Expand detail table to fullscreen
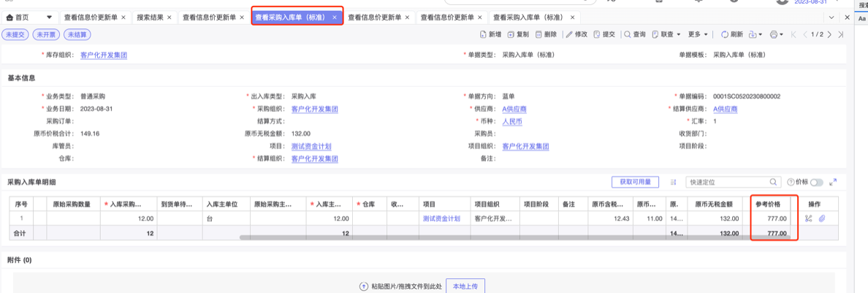The width and height of the screenshot is (868, 293). (x=833, y=182)
